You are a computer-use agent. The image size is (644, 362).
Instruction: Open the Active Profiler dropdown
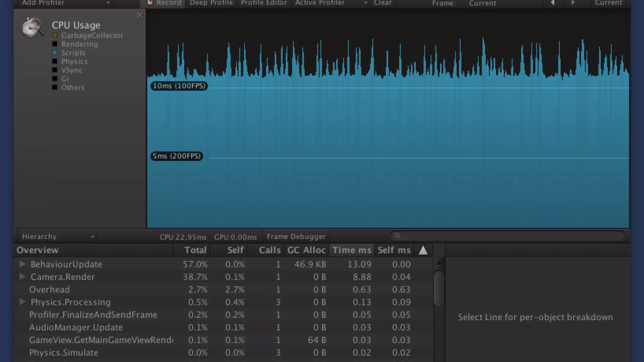point(330,3)
